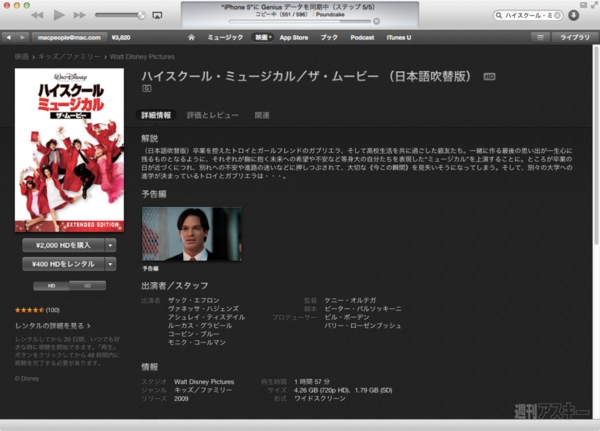Click cast member コービン・ブルー
Image resolution: width=600 pixels, height=431 pixels.
(x=194, y=334)
